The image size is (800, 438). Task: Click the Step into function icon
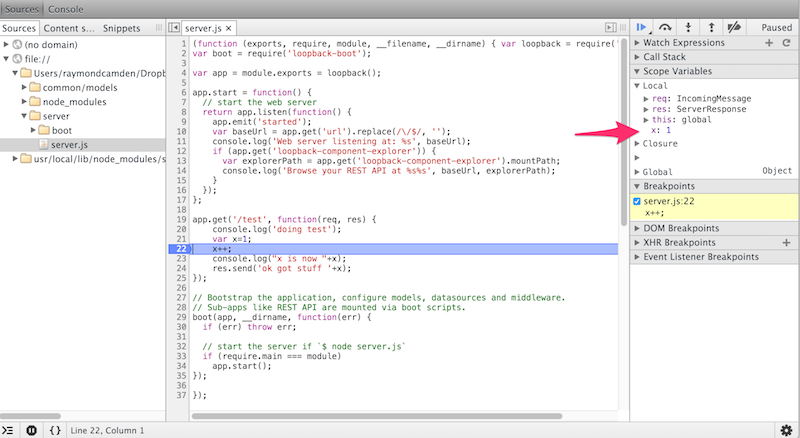pos(688,27)
